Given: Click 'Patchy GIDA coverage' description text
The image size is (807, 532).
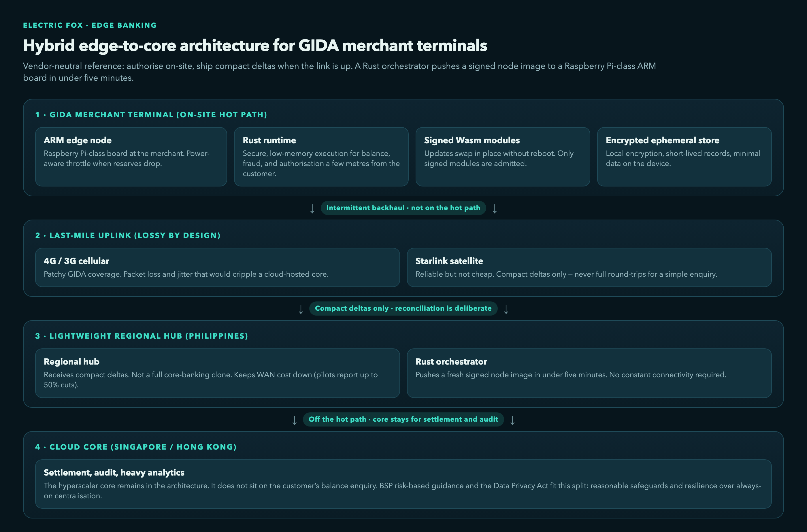Looking at the screenshot, I should point(186,274).
